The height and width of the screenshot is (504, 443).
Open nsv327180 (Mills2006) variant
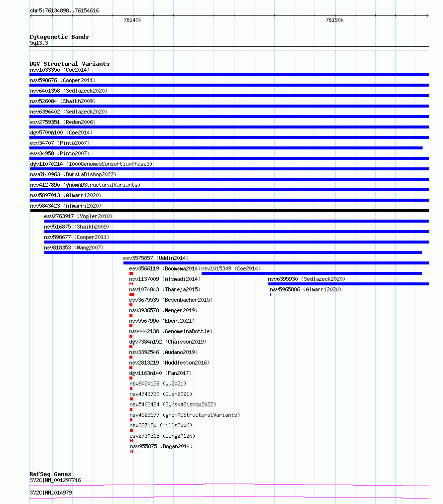(161, 425)
